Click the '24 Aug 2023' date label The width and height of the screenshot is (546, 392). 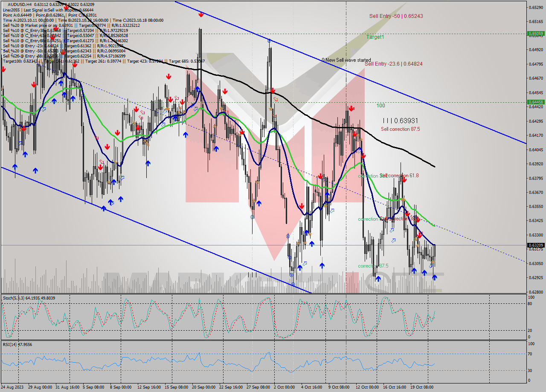point(12,387)
